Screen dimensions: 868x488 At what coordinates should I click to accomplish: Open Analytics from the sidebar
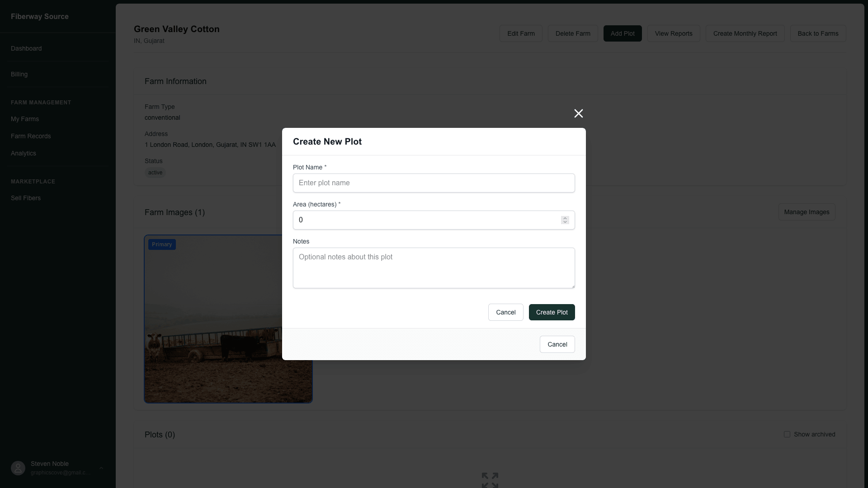coord(24,153)
